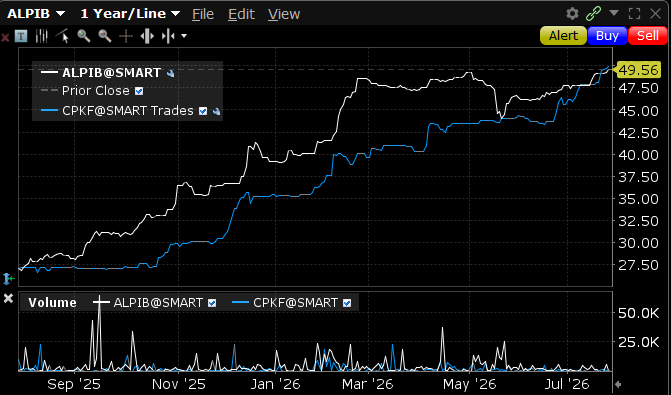Click the yellow Alert button

click(563, 36)
